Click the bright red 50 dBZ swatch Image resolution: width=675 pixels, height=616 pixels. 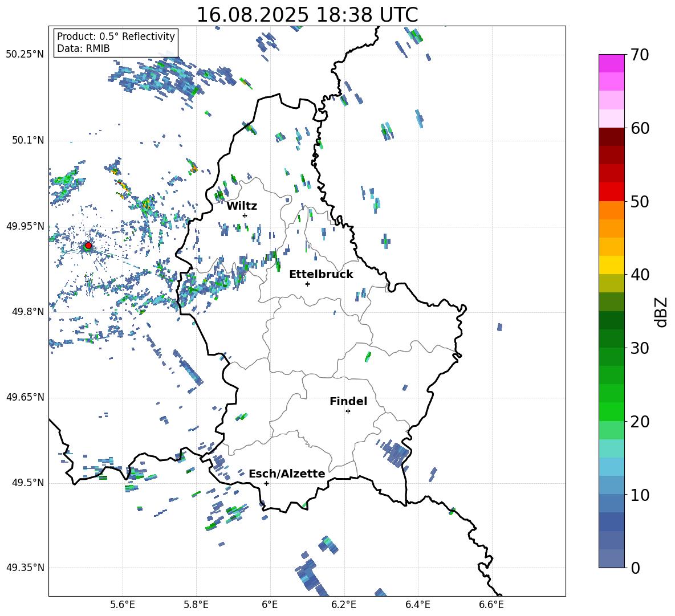click(612, 192)
